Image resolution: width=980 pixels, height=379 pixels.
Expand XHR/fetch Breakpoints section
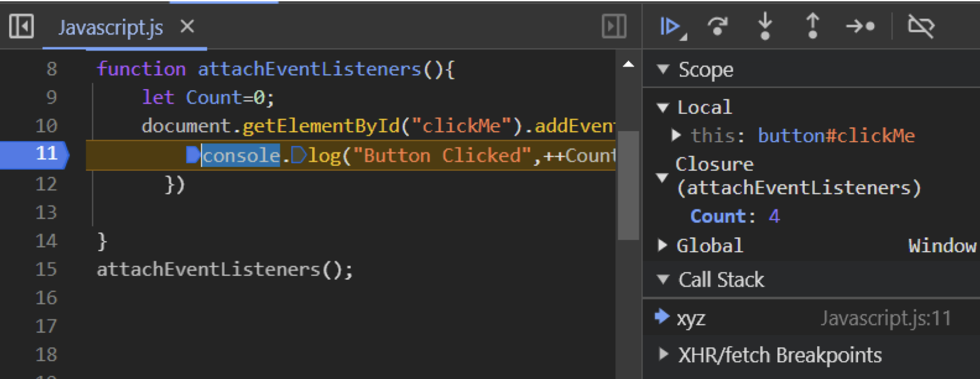663,354
